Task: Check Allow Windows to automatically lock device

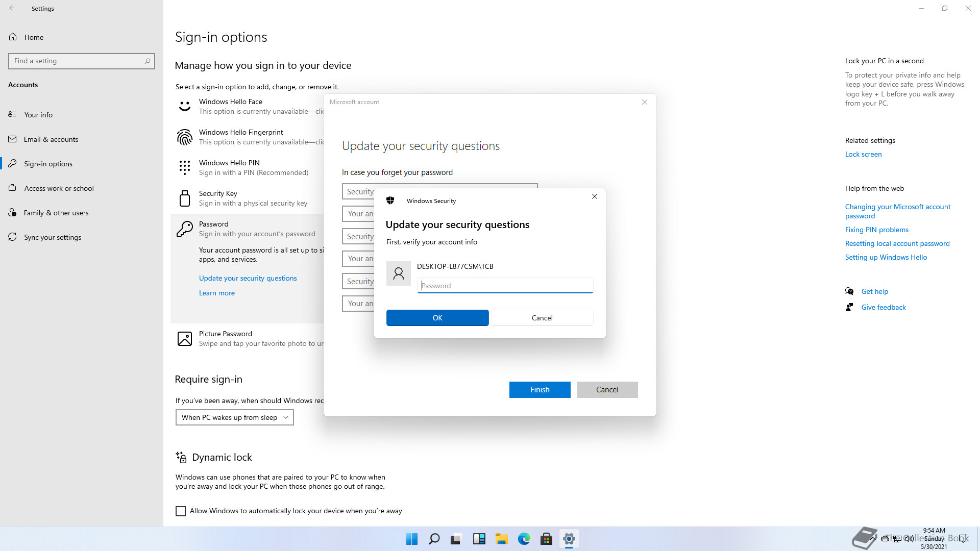Action: [181, 511]
